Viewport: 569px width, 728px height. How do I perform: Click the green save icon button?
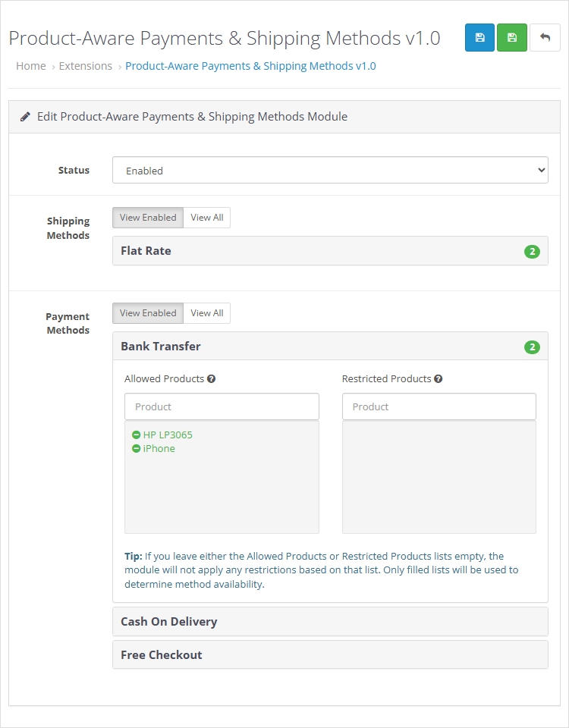click(512, 38)
